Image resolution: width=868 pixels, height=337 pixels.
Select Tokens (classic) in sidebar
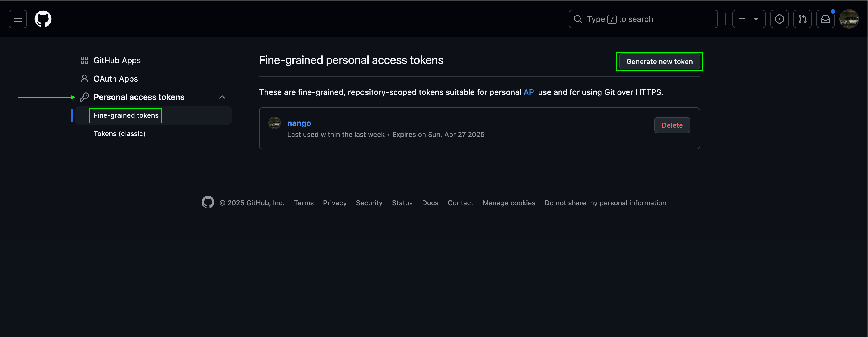pyautogui.click(x=119, y=134)
